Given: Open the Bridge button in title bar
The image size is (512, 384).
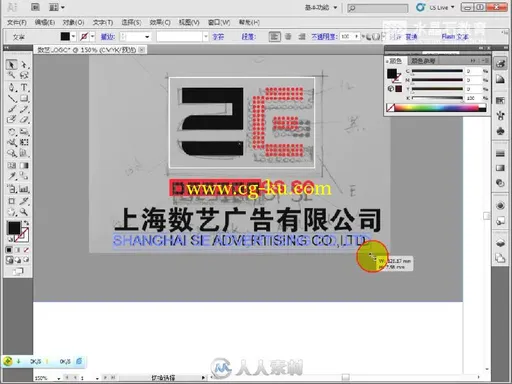Looking at the screenshot, I should pyautogui.click(x=36, y=7).
